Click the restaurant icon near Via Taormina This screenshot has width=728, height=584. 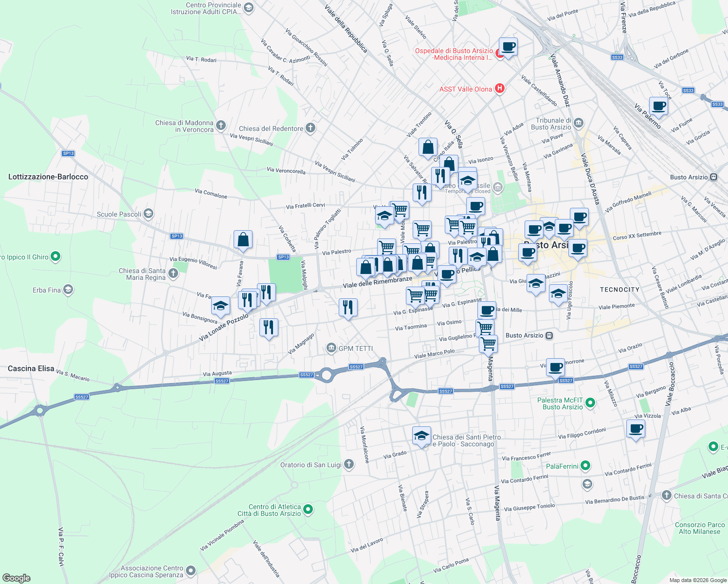(348, 306)
